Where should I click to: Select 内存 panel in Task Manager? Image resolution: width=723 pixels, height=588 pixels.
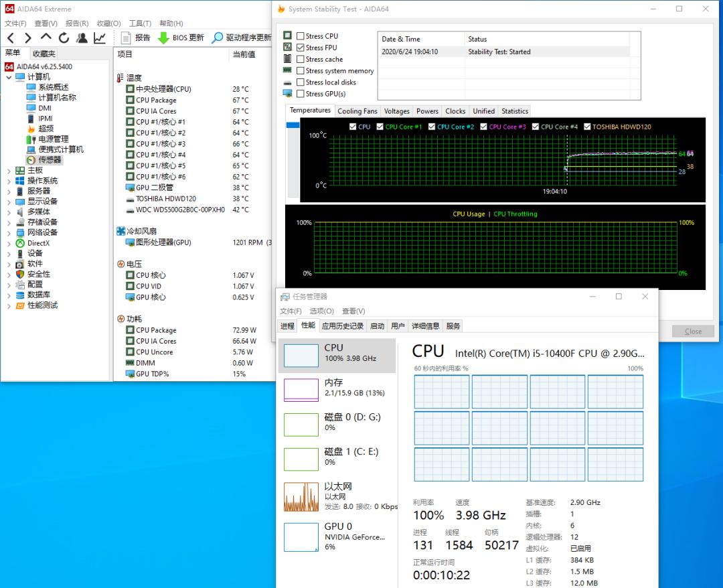pos(337,387)
